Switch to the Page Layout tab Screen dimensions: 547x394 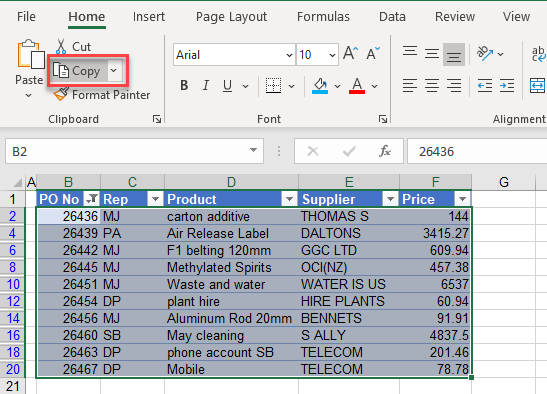231,16
